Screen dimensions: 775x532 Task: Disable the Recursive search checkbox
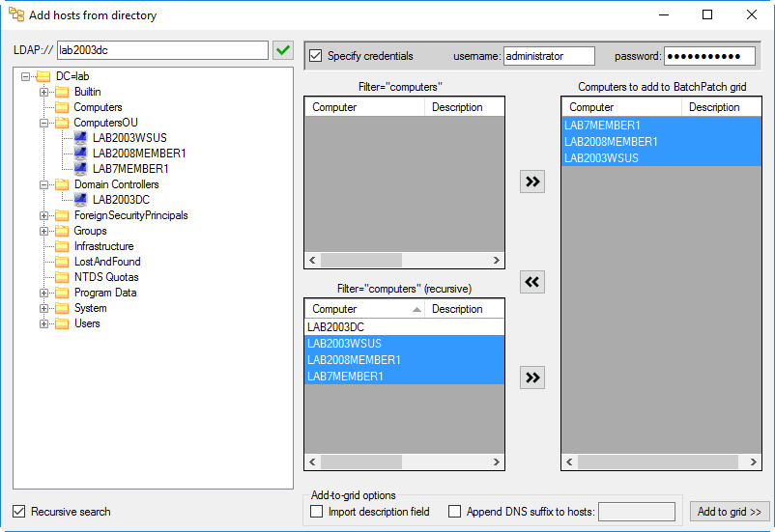click(18, 512)
